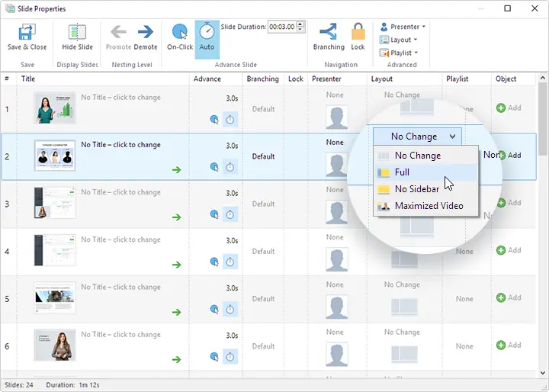The image size is (549, 392).
Task: Click the Hide Slide icon
Action: tap(77, 32)
